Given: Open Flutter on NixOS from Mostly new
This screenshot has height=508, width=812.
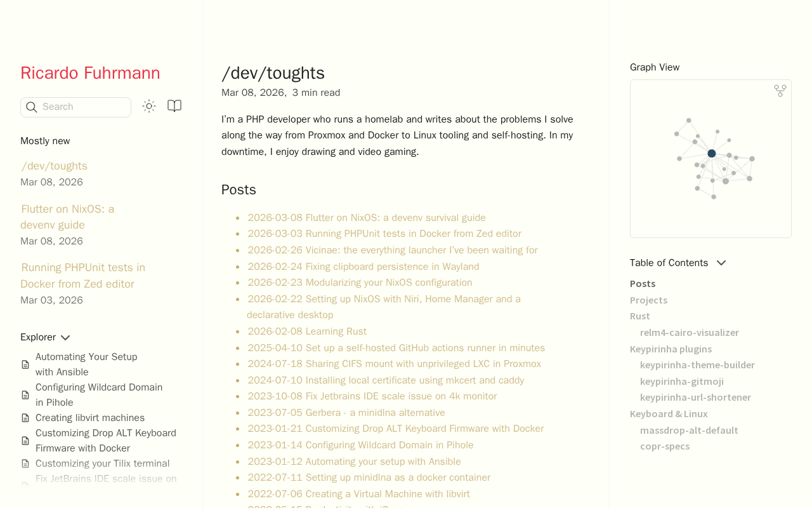Looking at the screenshot, I should click(67, 217).
